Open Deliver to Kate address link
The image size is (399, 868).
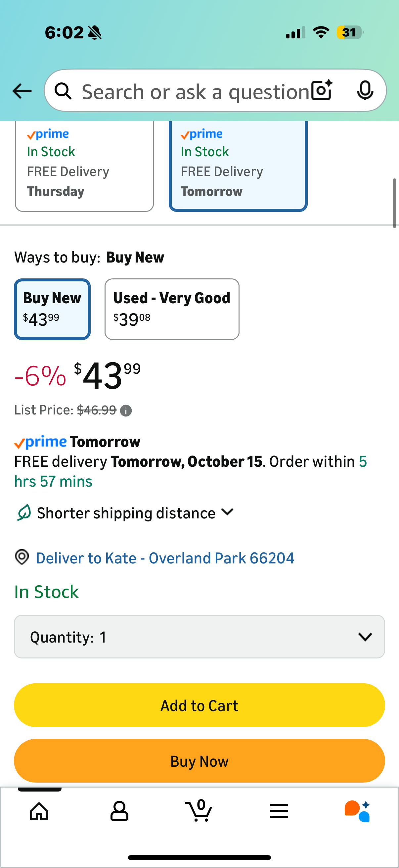(x=165, y=558)
